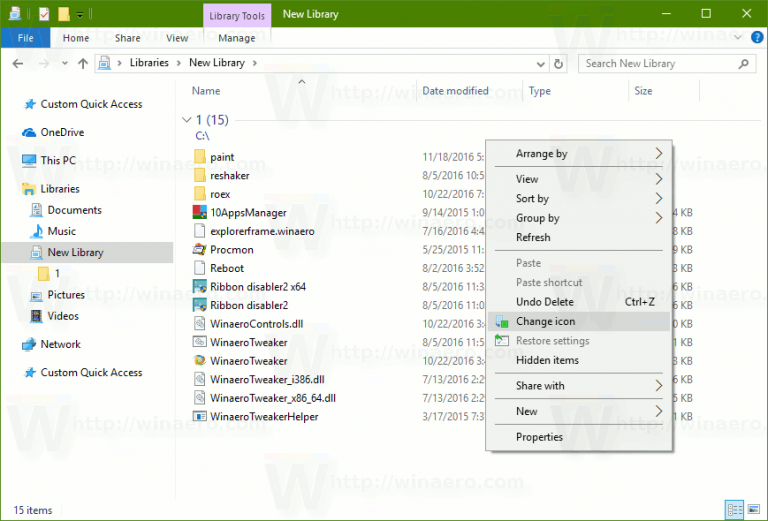Select the roex folder
Screen dimensions: 768x521
pos(212,194)
